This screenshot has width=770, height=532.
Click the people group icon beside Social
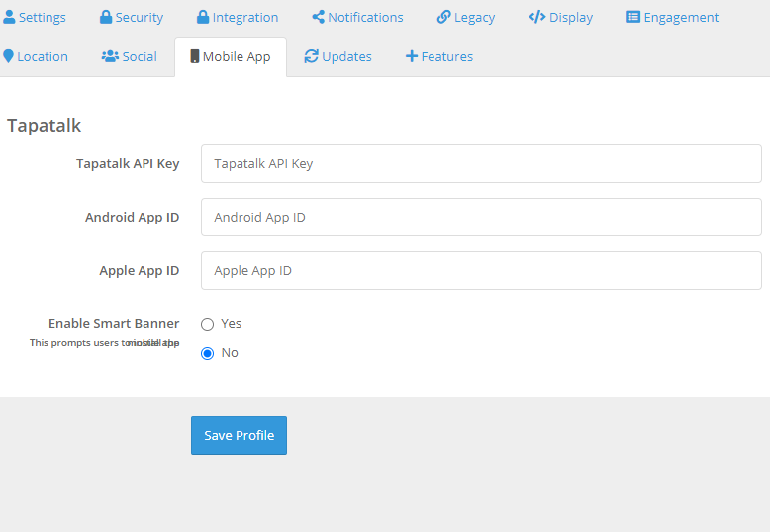pyautogui.click(x=110, y=56)
